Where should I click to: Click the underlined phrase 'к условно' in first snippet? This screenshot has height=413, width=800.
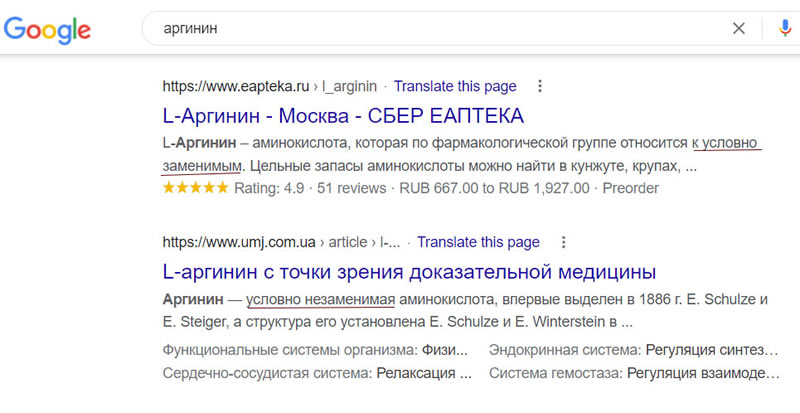pyautogui.click(x=726, y=143)
